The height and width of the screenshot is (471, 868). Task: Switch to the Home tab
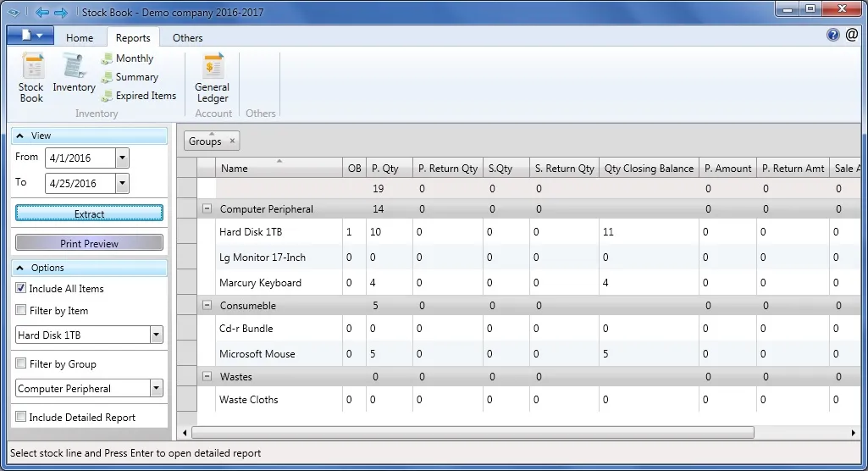click(x=79, y=37)
